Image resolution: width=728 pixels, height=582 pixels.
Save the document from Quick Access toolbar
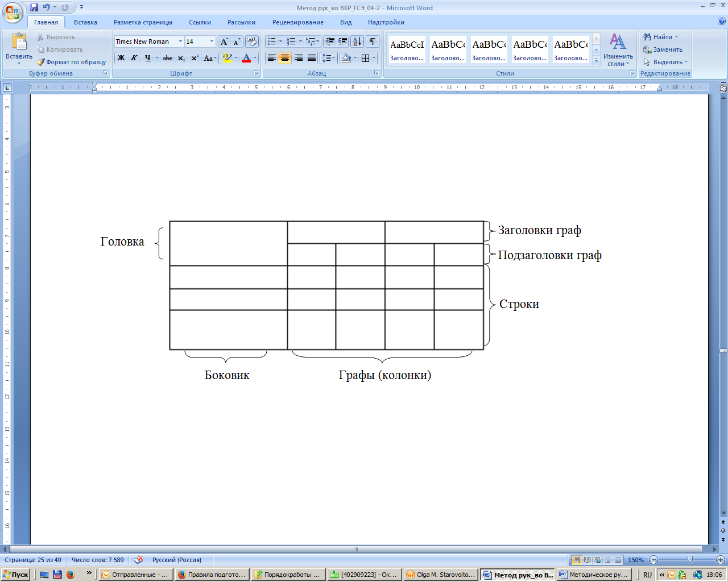34,7
